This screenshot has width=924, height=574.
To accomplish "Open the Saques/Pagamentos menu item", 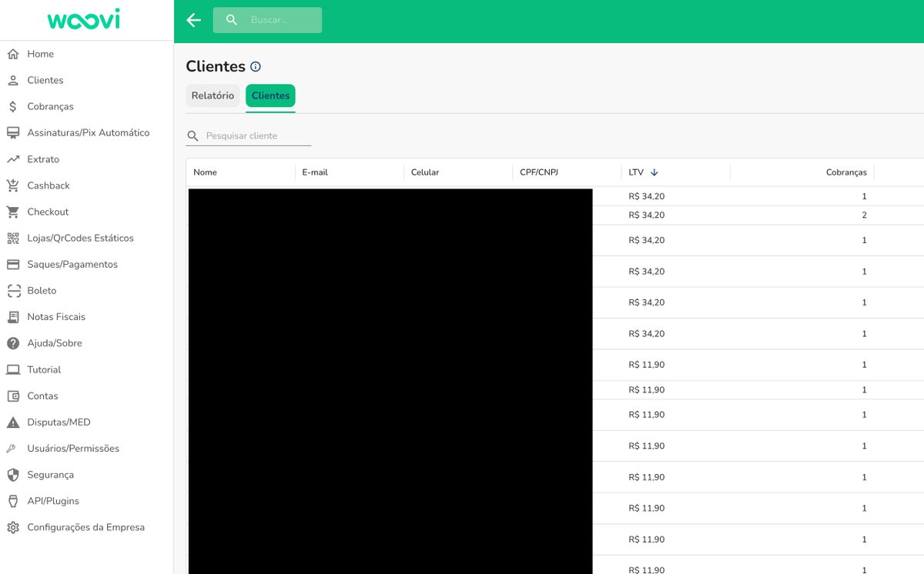I will [86, 264].
